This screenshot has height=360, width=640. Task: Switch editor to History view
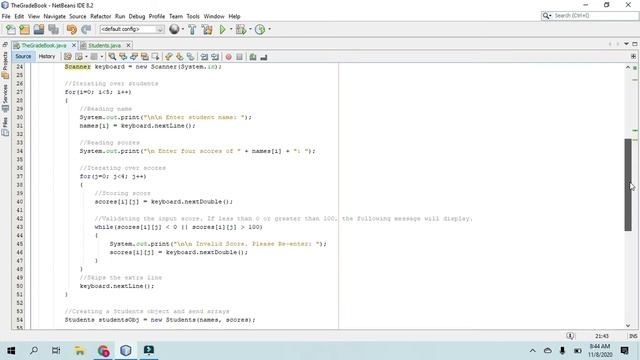[x=47, y=56]
